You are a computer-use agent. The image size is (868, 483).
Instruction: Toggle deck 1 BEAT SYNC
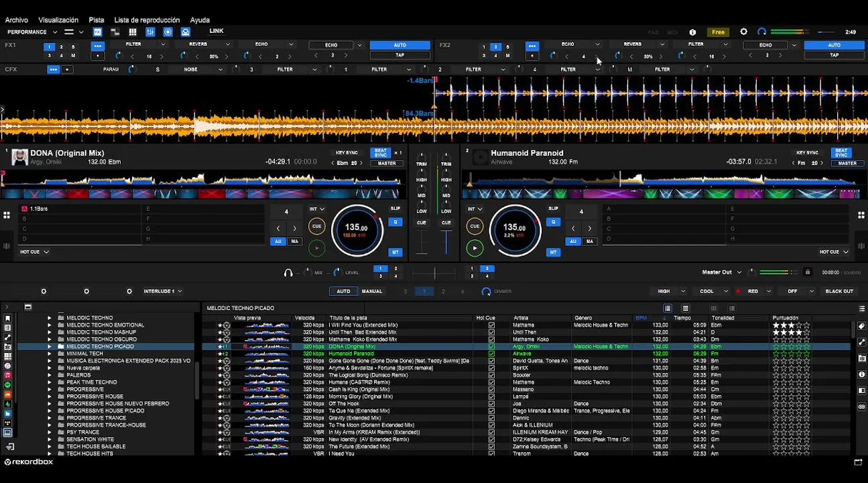click(381, 152)
